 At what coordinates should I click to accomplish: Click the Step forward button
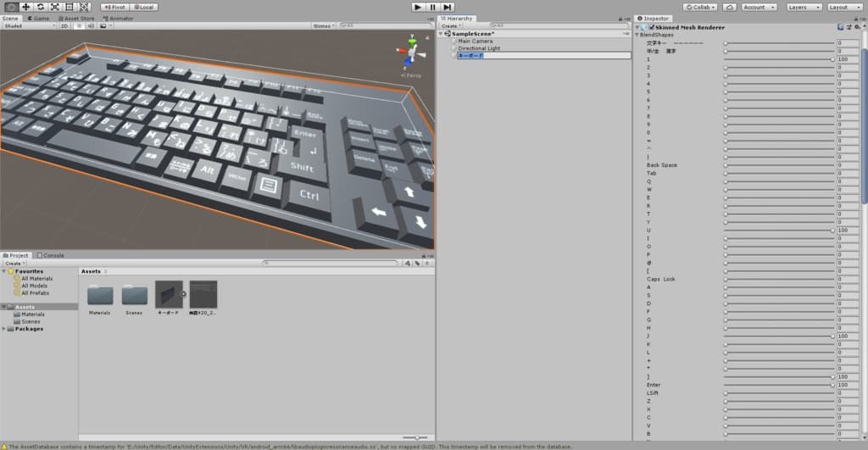pos(448,7)
